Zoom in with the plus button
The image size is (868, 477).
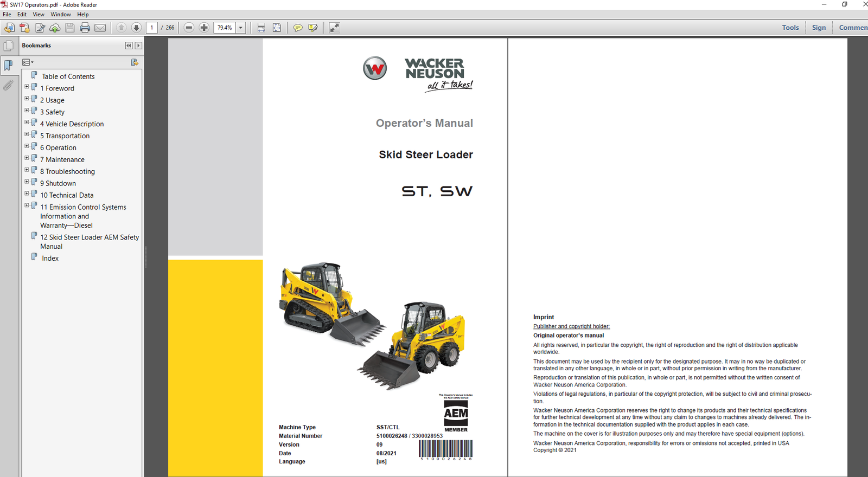[204, 28]
